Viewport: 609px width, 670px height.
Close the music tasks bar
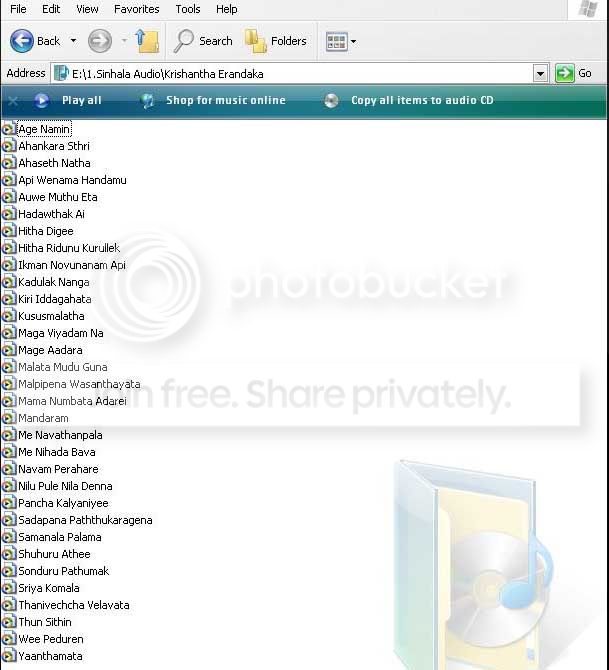point(13,101)
